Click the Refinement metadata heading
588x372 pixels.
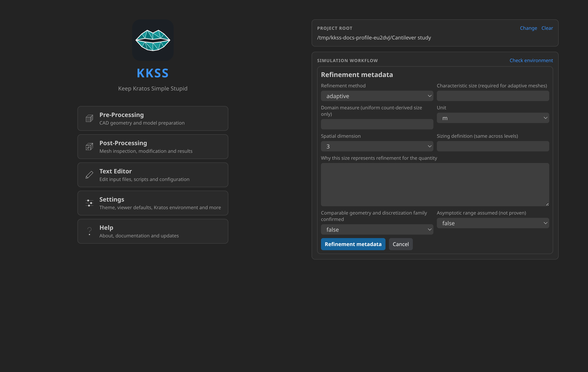[357, 75]
